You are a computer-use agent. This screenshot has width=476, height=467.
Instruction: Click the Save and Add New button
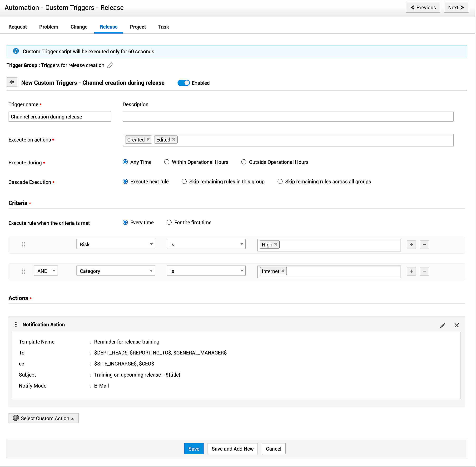click(x=233, y=449)
